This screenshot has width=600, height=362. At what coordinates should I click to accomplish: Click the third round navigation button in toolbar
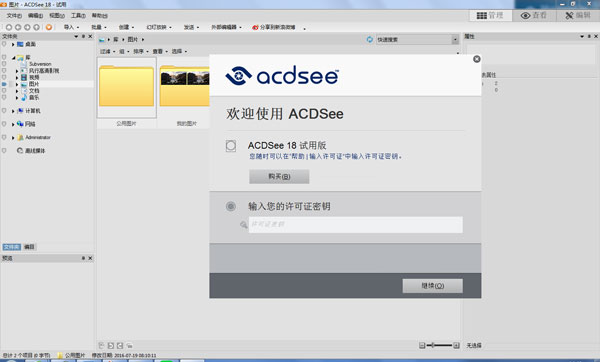pos(27,27)
